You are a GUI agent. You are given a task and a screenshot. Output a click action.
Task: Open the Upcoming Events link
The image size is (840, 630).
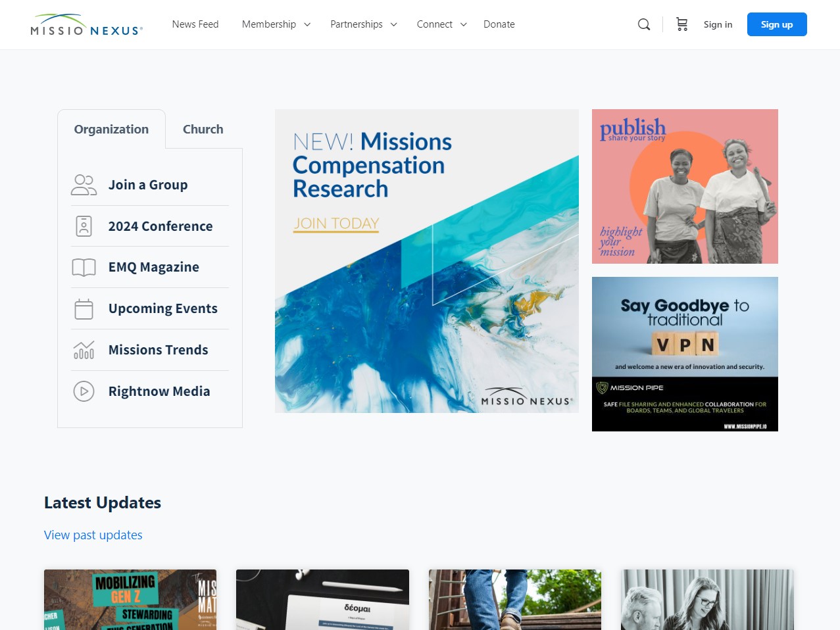[x=163, y=308]
